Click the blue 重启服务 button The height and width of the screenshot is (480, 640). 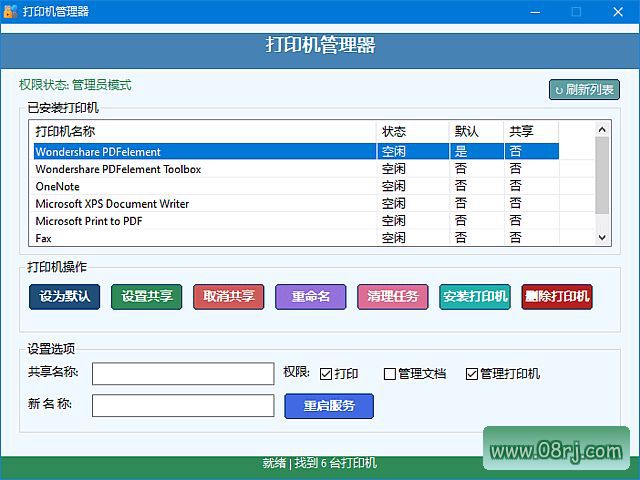pos(329,406)
